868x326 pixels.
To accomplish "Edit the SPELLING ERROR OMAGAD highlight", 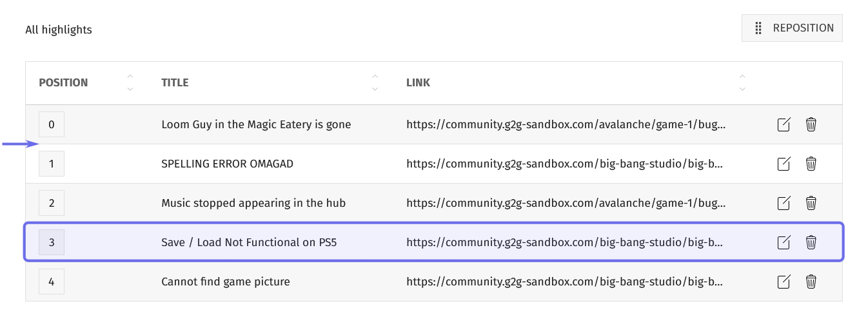I will coord(784,164).
